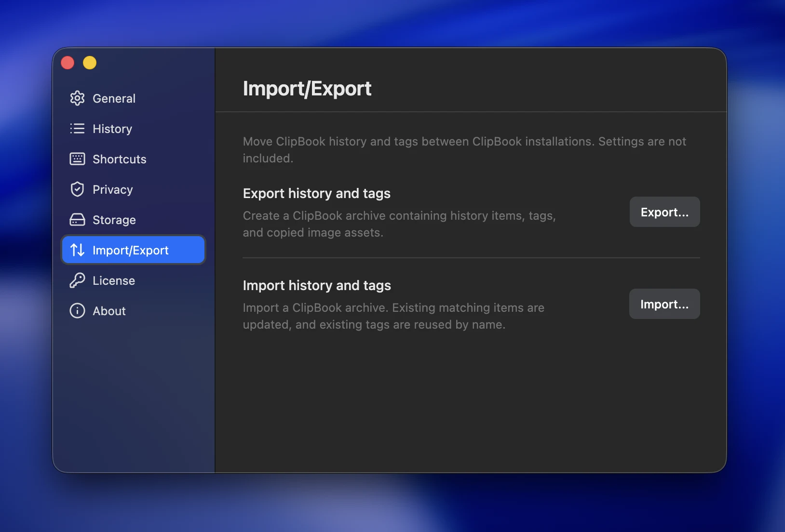Open the General settings label
Image resolution: width=785 pixels, height=532 pixels.
(114, 98)
